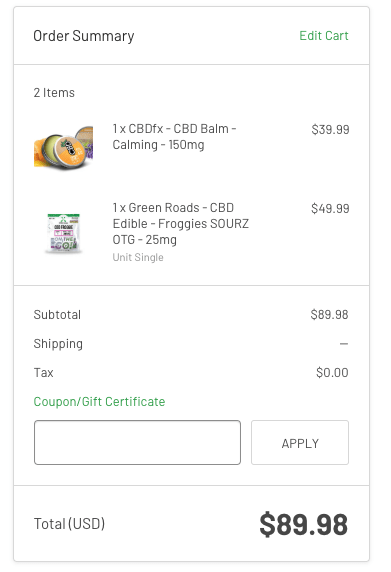Click the APPLY coupon button
This screenshot has width=391, height=572.
pos(300,442)
